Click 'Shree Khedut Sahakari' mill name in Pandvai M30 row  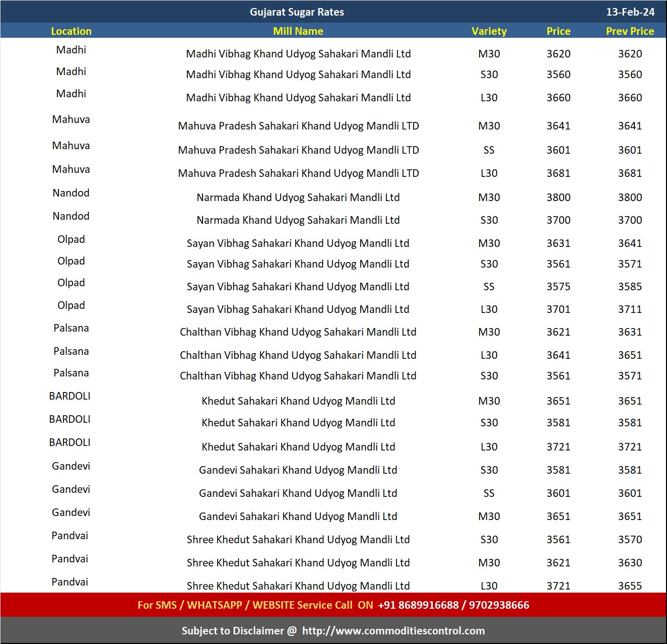tap(298, 563)
